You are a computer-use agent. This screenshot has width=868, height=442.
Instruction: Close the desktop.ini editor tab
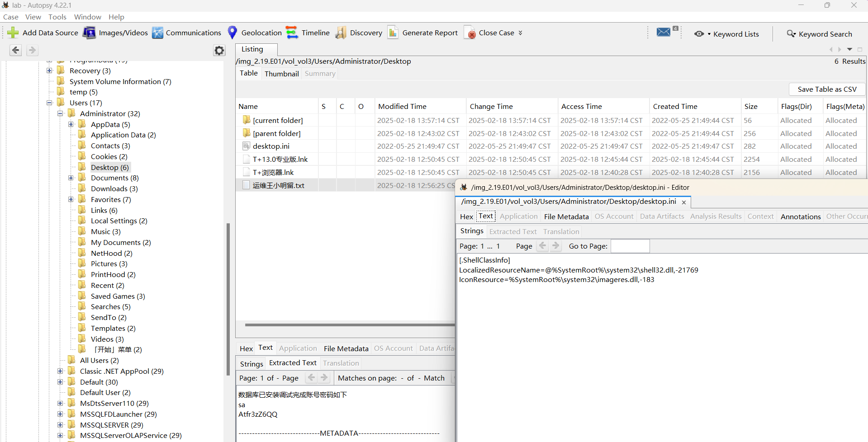684,202
